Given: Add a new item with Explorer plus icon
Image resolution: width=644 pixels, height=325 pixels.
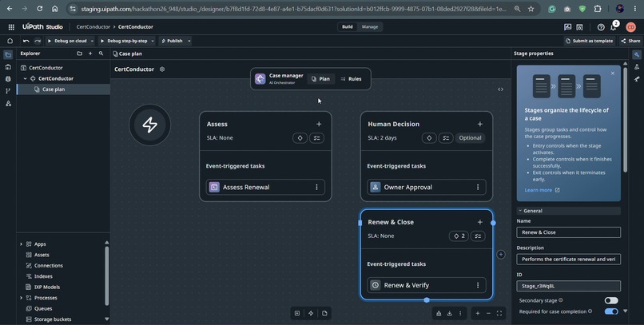Looking at the screenshot, I should [90, 54].
